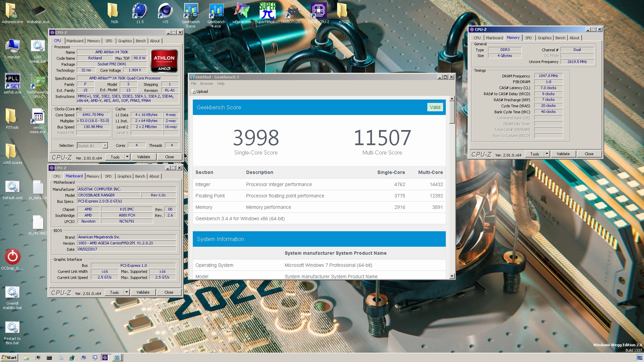Open Graphics tab in Mainboard CPU-Z window
Viewport: 644px width, 362px height.
124,176
